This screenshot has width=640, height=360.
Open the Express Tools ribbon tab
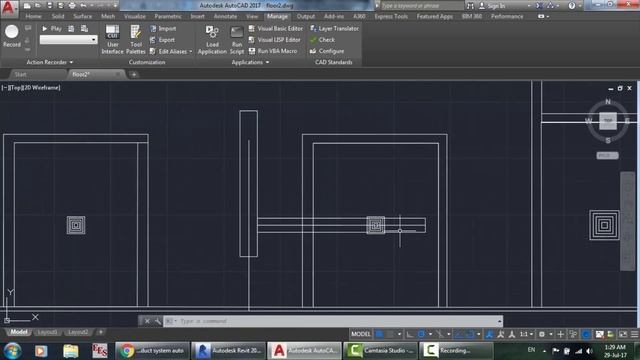pyautogui.click(x=391, y=16)
